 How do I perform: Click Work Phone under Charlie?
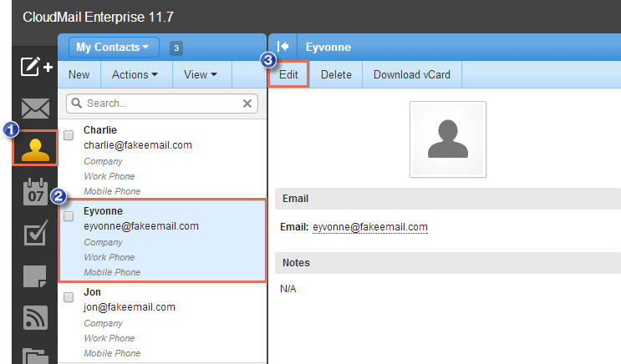pyautogui.click(x=109, y=176)
